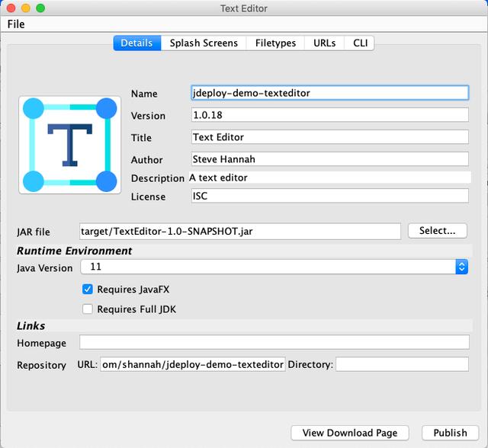Click the Java Version label
Image resolution: width=488 pixels, height=448 pixels.
click(45, 268)
